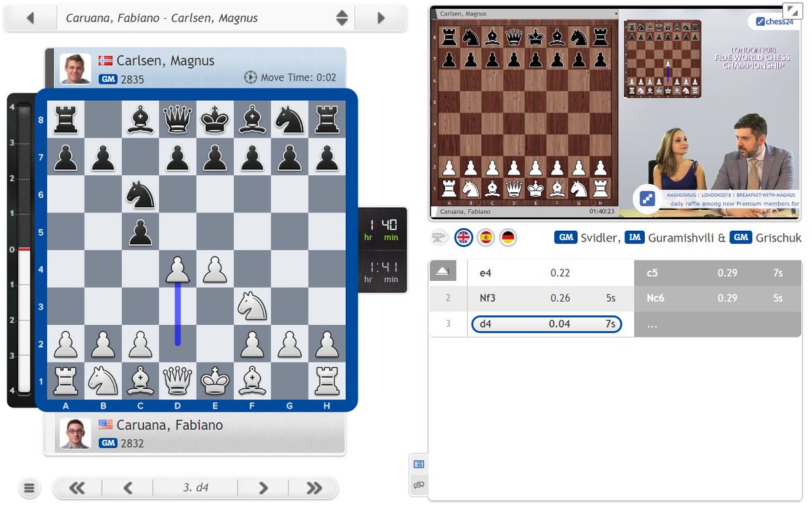Screen dimensions: 812x509
Task: Click the pending move ellipsis
Action: click(652, 324)
